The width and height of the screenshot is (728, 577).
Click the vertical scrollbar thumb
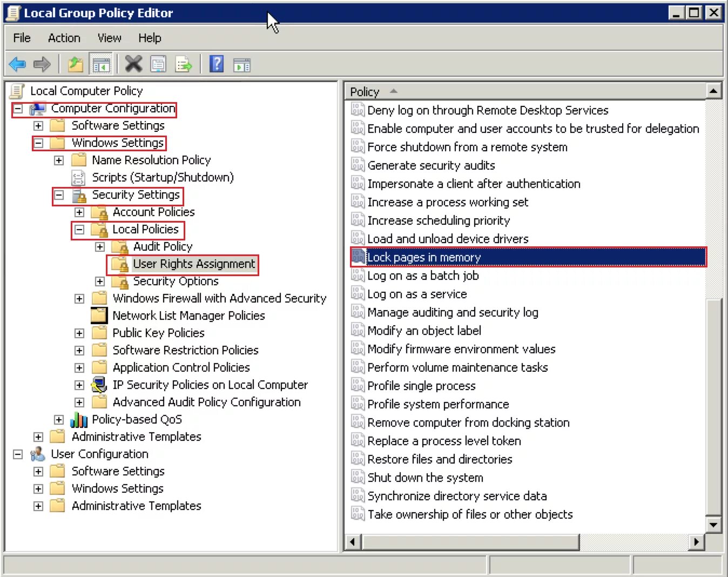pyautogui.click(x=713, y=406)
